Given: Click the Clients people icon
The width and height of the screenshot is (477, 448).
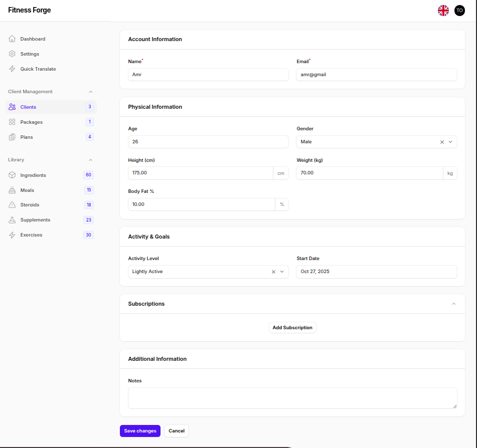Looking at the screenshot, I should coord(12,107).
